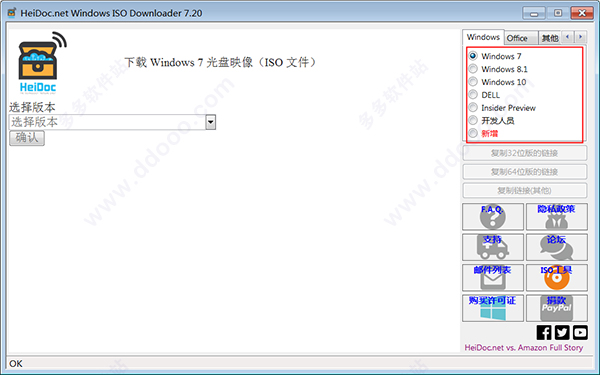Open the 论坛 forum chat button

point(557,247)
